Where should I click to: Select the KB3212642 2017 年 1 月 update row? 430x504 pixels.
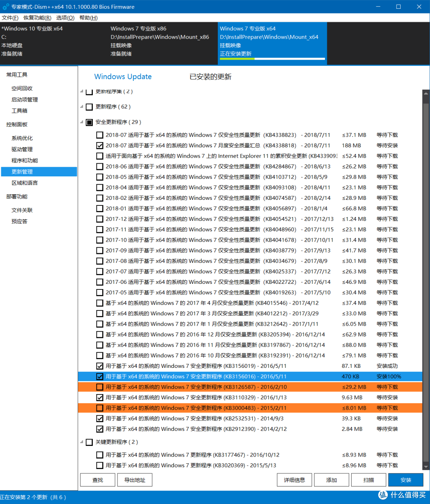click(250, 324)
